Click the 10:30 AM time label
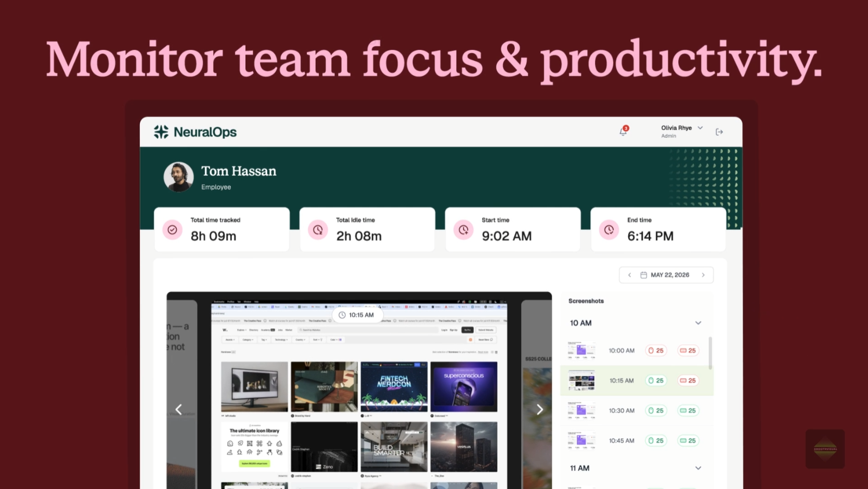868x489 pixels. coord(621,411)
